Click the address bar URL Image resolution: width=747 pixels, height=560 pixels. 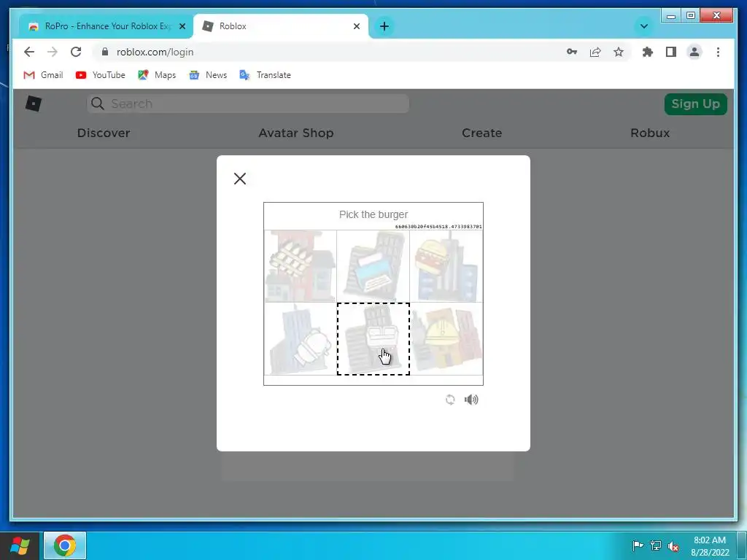(155, 52)
